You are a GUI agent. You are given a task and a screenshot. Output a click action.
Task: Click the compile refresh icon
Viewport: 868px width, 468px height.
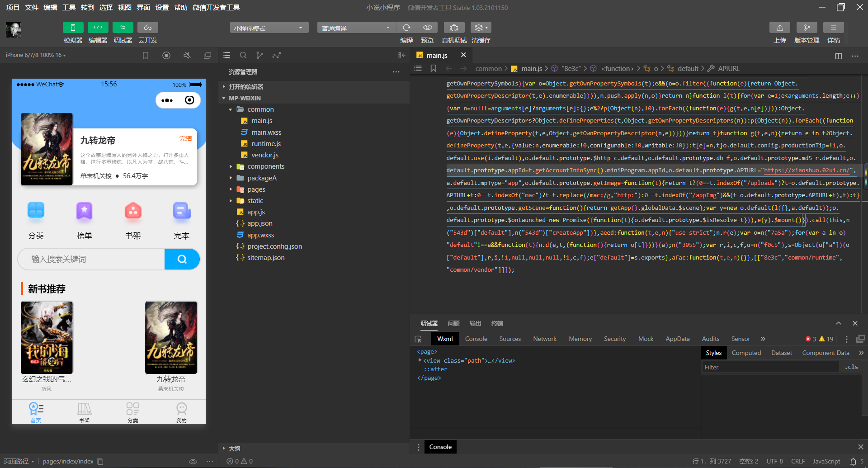(406, 28)
